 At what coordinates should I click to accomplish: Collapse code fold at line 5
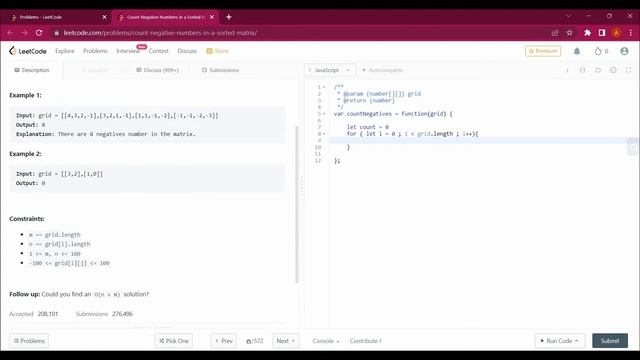coord(324,114)
